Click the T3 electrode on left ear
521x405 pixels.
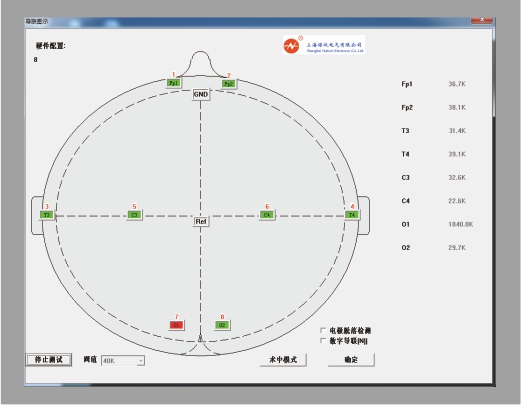click(x=47, y=215)
